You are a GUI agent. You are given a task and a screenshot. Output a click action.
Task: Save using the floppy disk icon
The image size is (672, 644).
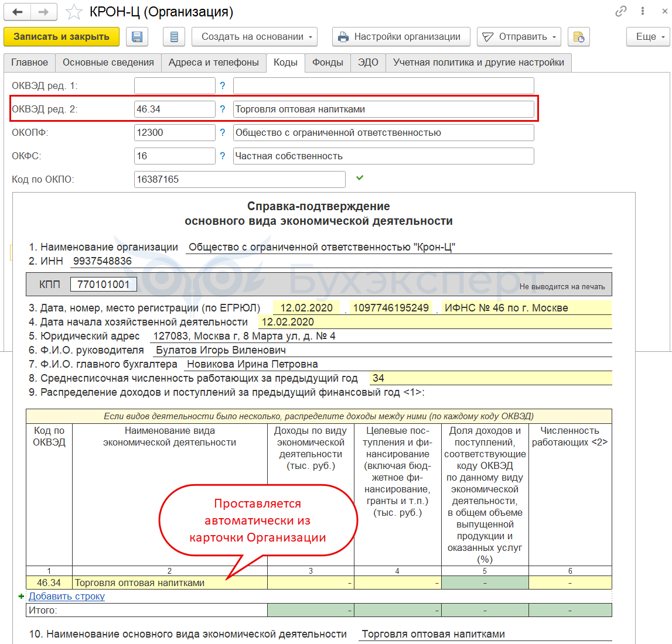tap(137, 37)
